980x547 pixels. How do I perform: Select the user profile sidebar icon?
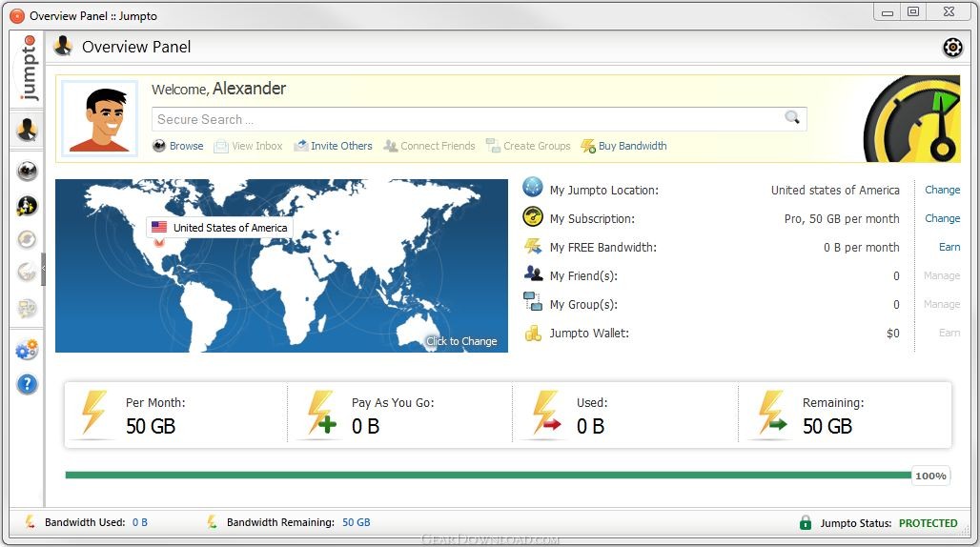[27, 130]
